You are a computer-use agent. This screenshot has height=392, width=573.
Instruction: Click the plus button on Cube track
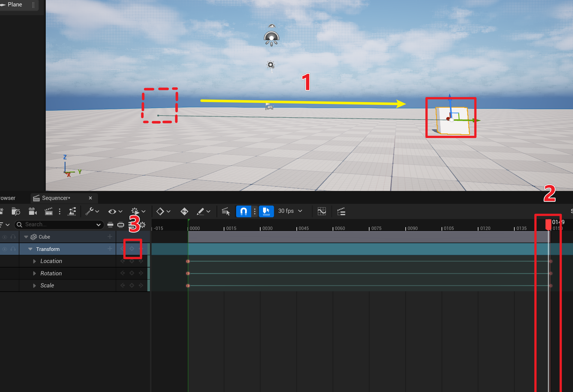point(110,237)
